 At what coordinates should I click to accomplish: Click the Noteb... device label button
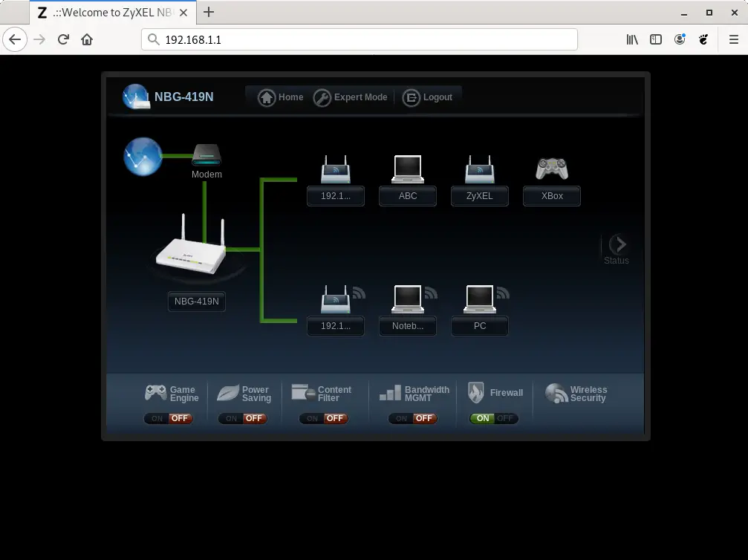pyautogui.click(x=408, y=326)
